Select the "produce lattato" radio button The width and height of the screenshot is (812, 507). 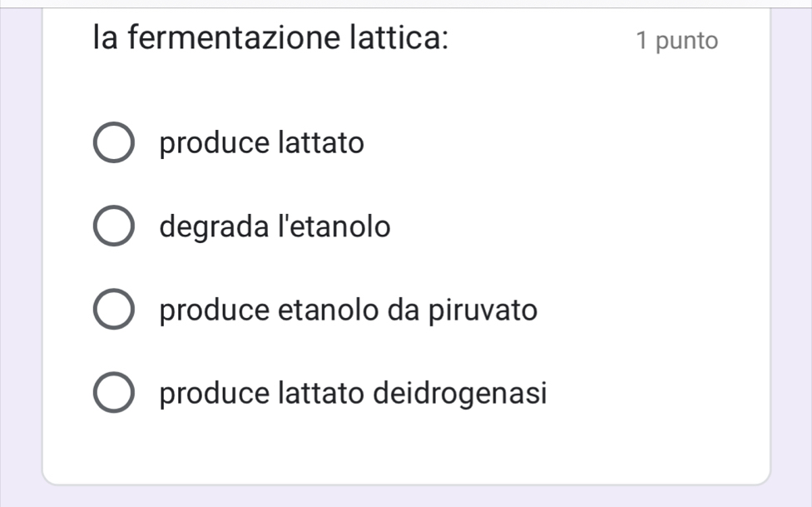pos(112,143)
